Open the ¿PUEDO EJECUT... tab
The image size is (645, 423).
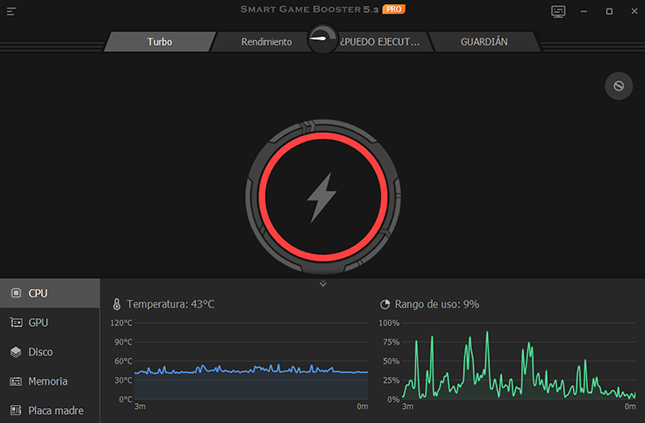coord(380,42)
